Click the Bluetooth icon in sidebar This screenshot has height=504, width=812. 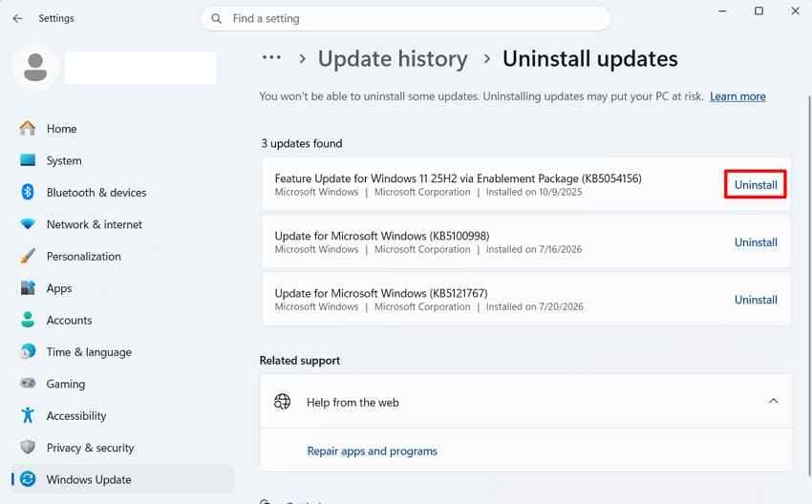point(28,192)
